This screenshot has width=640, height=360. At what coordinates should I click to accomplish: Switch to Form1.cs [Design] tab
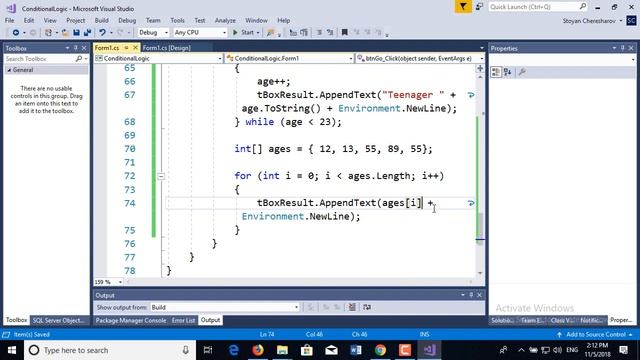click(x=167, y=48)
